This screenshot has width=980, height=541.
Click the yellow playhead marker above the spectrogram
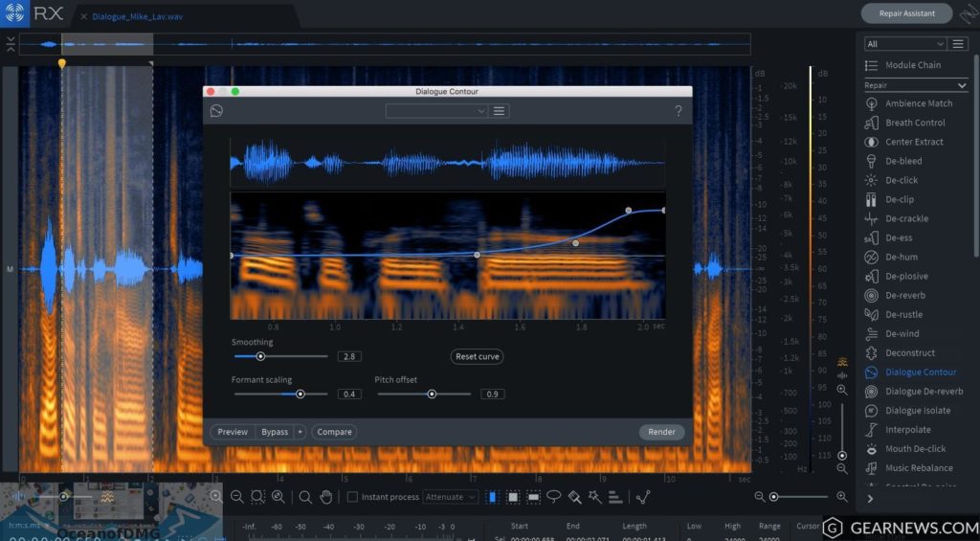pyautogui.click(x=61, y=63)
